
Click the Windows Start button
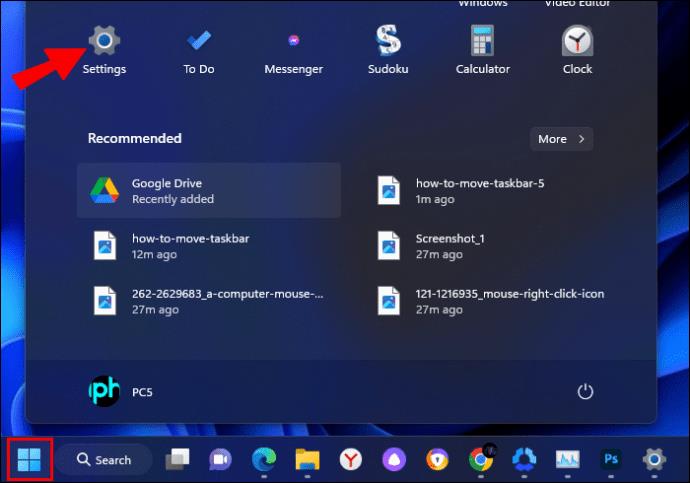[29, 460]
